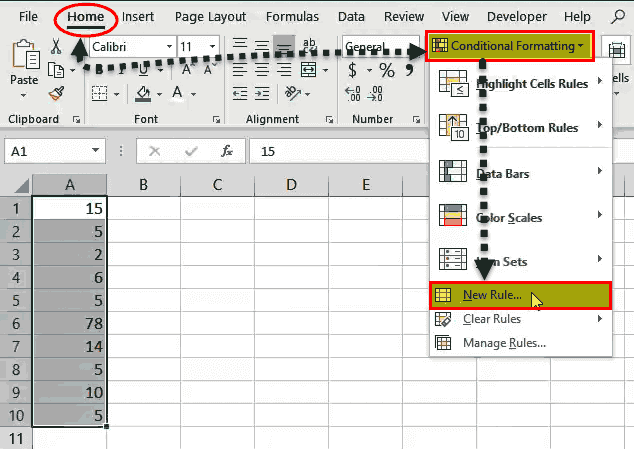Click the formula bar cancel X
The image size is (634, 449).
[x=155, y=151]
